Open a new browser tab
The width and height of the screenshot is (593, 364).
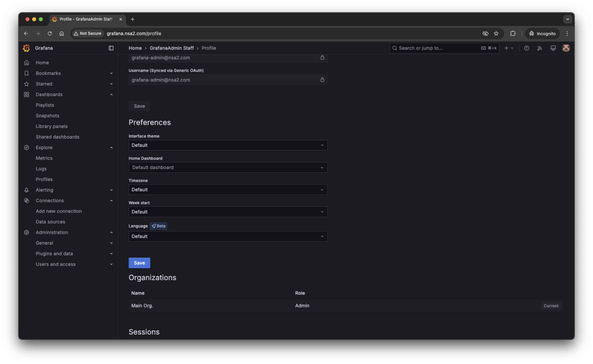(x=132, y=19)
